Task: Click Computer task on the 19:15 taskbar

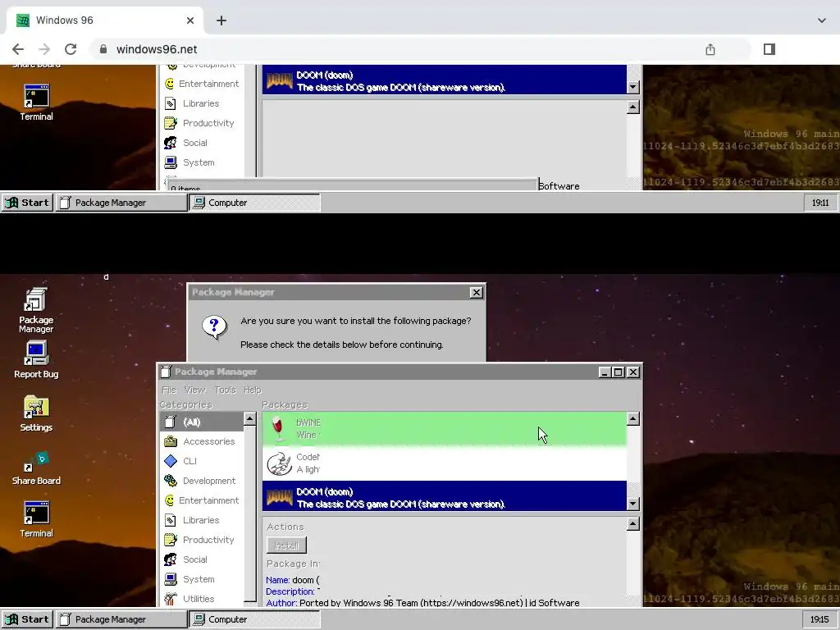Action: 254,619
